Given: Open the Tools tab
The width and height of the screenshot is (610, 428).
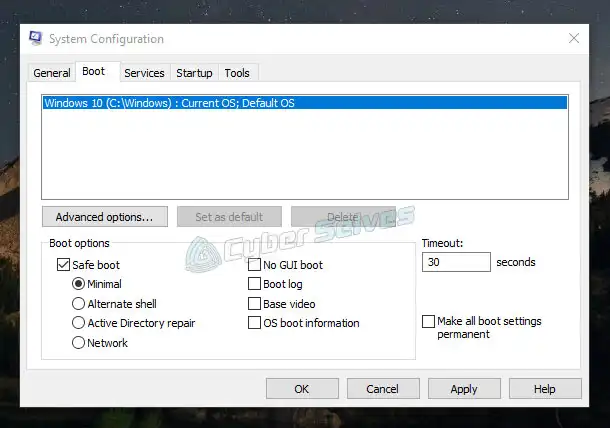Looking at the screenshot, I should tap(237, 73).
